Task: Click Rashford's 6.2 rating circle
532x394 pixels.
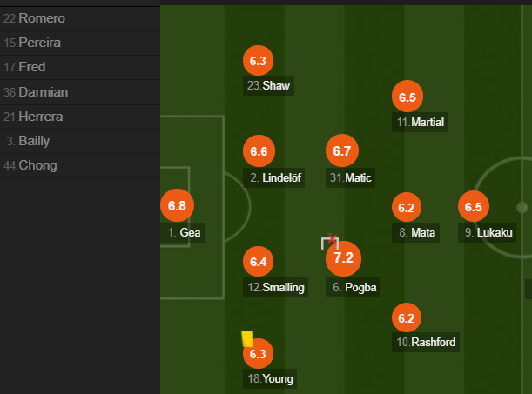Action: point(407,317)
